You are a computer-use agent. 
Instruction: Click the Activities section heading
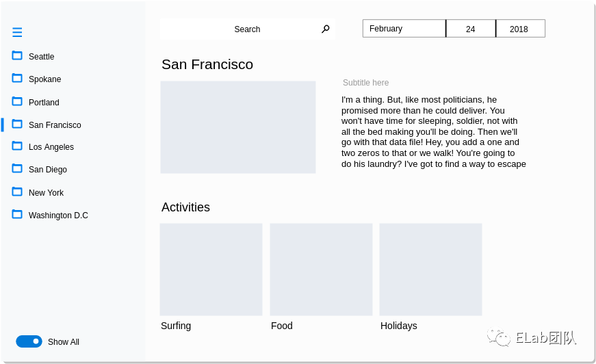[x=185, y=207]
